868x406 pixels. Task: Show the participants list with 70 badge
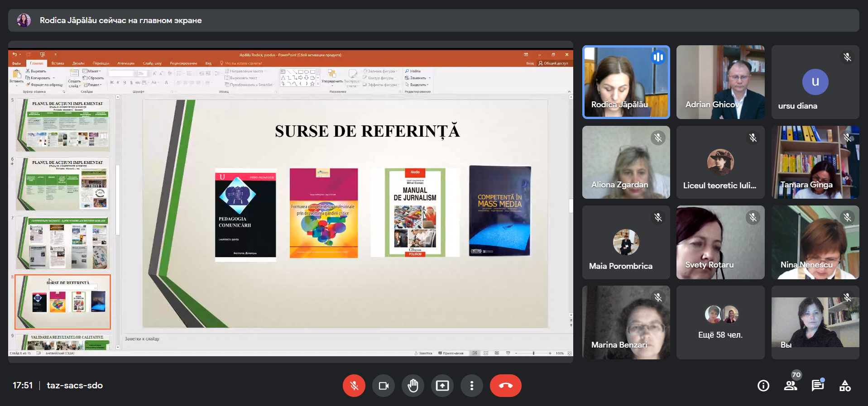tap(791, 386)
